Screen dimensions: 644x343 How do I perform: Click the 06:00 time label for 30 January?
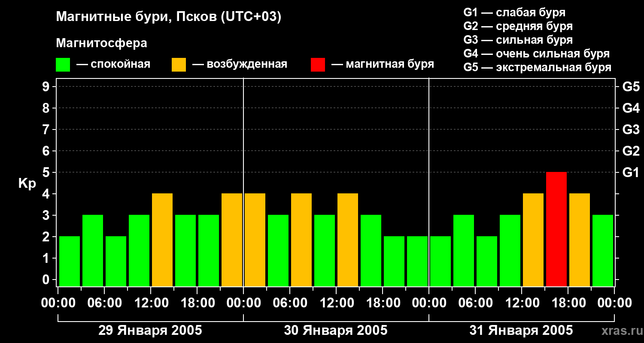pyautogui.click(x=290, y=303)
